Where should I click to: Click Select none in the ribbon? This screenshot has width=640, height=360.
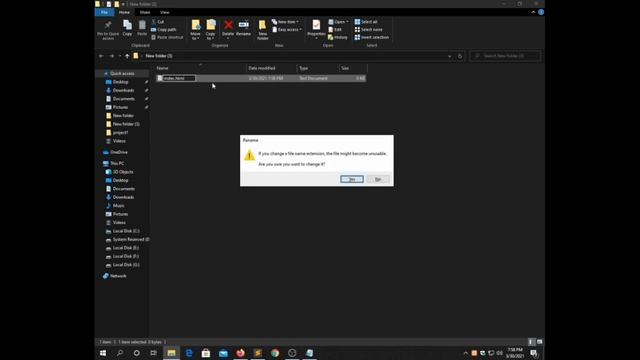click(x=369, y=29)
